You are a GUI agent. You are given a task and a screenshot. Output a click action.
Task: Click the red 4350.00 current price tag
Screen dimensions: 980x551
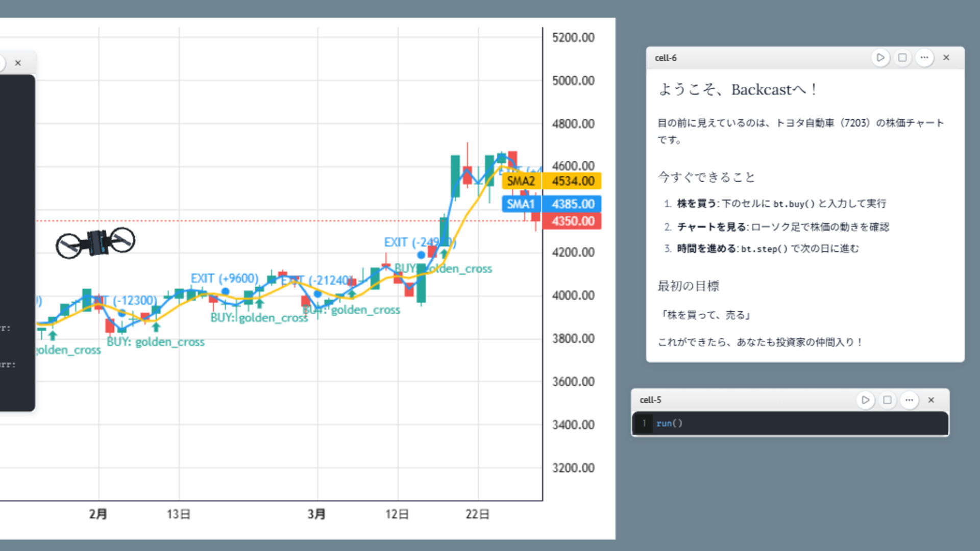coord(572,221)
